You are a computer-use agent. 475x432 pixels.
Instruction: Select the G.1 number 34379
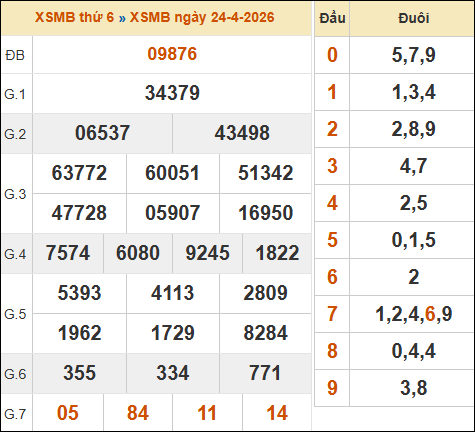172,93
